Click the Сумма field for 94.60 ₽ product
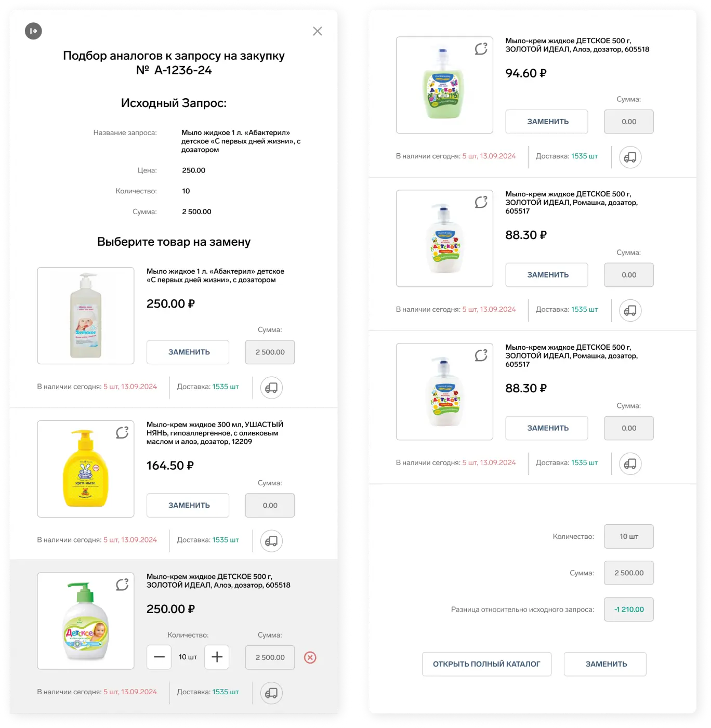711x728 pixels. [628, 122]
